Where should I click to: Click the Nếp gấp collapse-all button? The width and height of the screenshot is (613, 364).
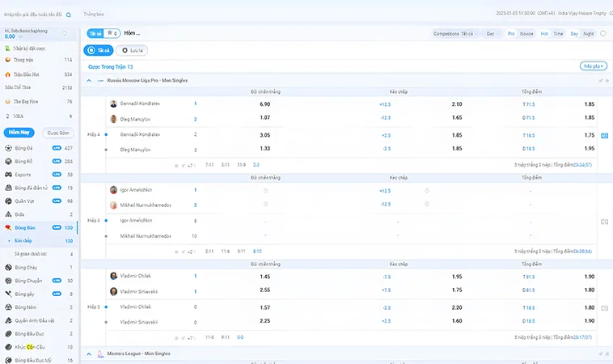point(592,66)
